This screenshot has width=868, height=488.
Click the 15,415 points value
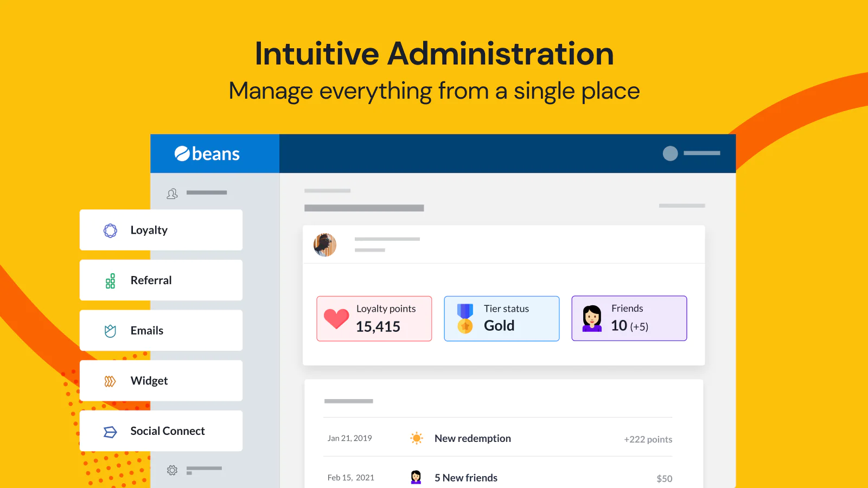coord(378,327)
